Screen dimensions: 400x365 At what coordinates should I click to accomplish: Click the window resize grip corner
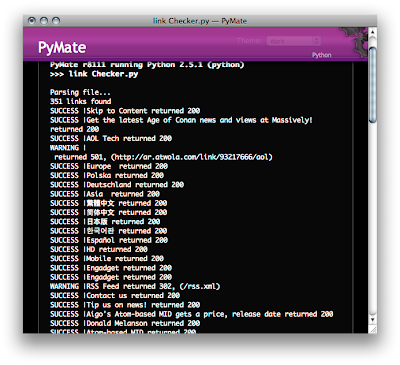pos(372,329)
